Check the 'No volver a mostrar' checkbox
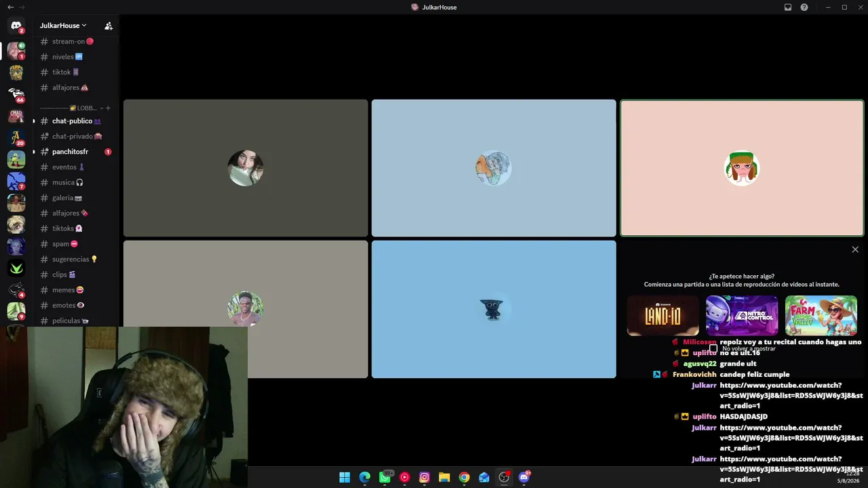This screenshot has width=868, height=488. 713,348
